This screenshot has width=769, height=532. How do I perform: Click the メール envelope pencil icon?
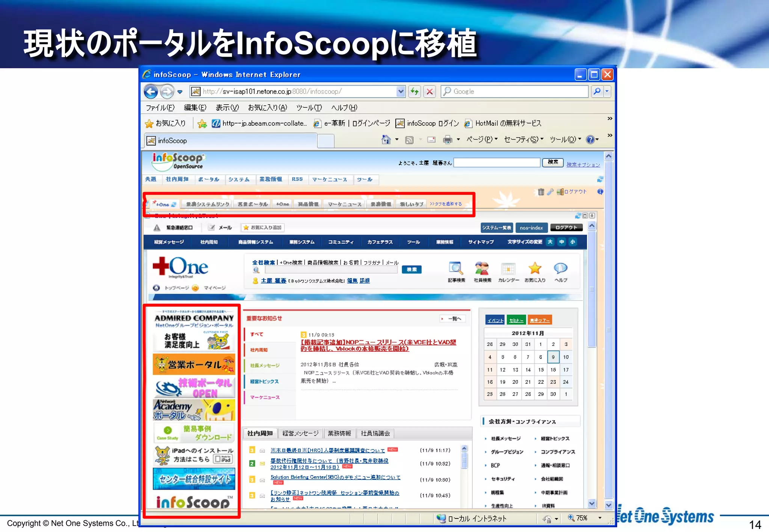[211, 227]
